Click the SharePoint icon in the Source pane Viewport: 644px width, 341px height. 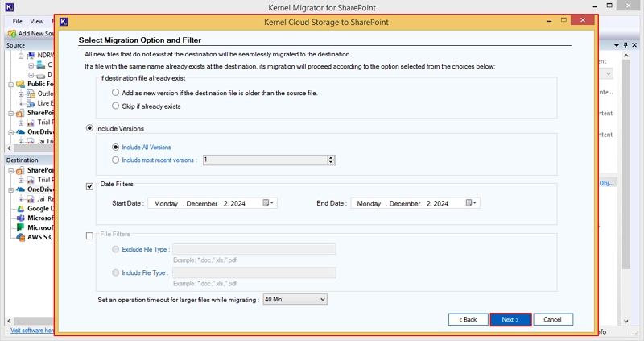[21, 113]
